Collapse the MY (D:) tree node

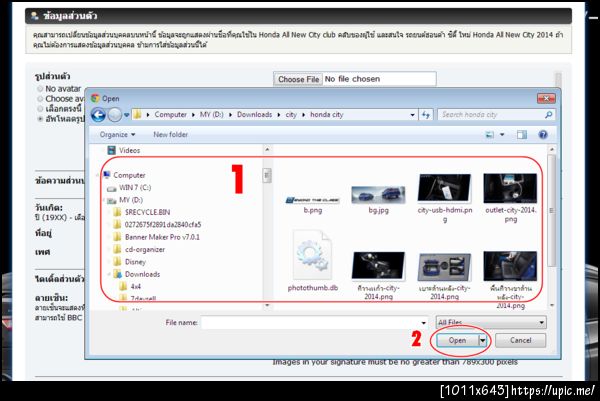[104, 200]
